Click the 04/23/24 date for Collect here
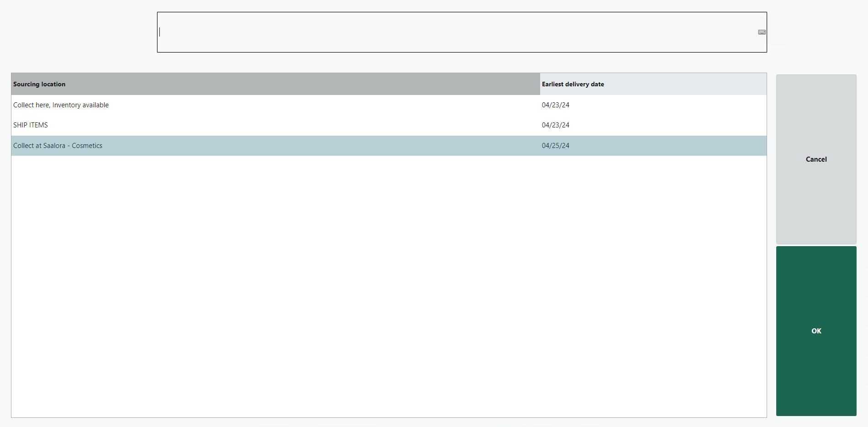Viewport: 868px width, 427px height. (x=555, y=105)
